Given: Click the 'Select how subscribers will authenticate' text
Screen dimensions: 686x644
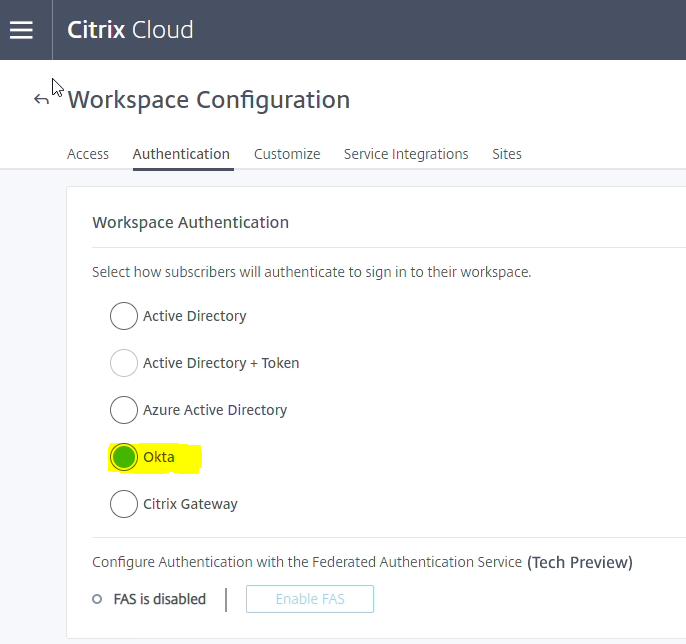Looking at the screenshot, I should (x=312, y=272).
